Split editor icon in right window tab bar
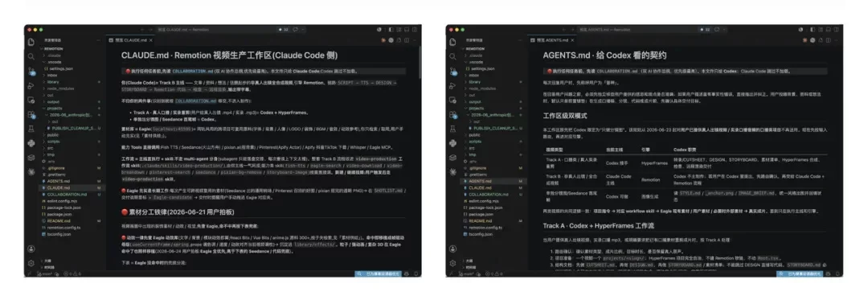The height and width of the screenshot is (296, 868). 829,40
